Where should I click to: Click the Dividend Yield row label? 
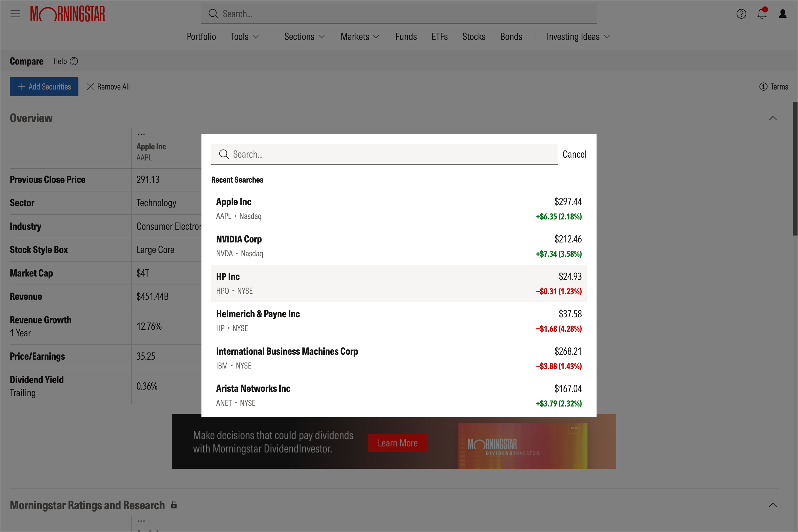37,380
